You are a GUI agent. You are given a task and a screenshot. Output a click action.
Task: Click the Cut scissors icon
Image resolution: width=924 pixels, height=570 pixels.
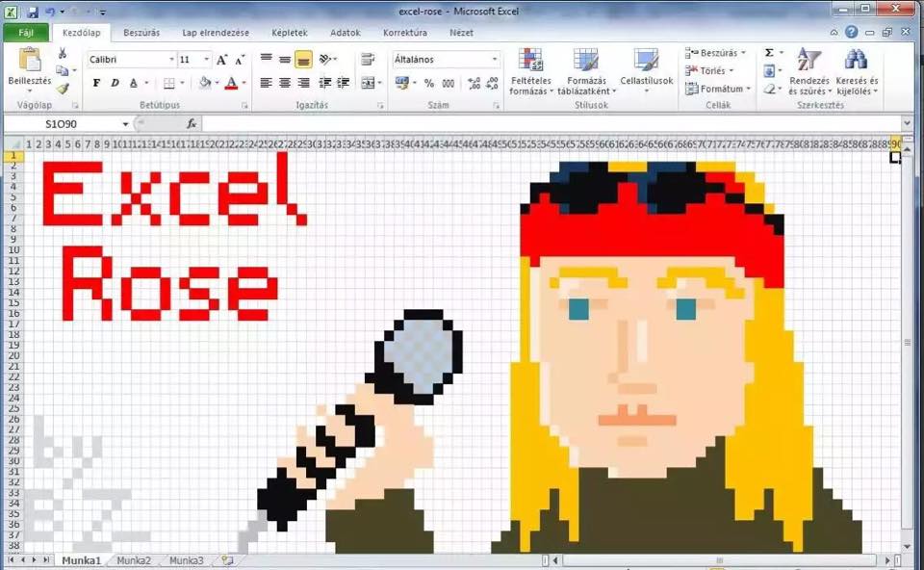coord(63,54)
